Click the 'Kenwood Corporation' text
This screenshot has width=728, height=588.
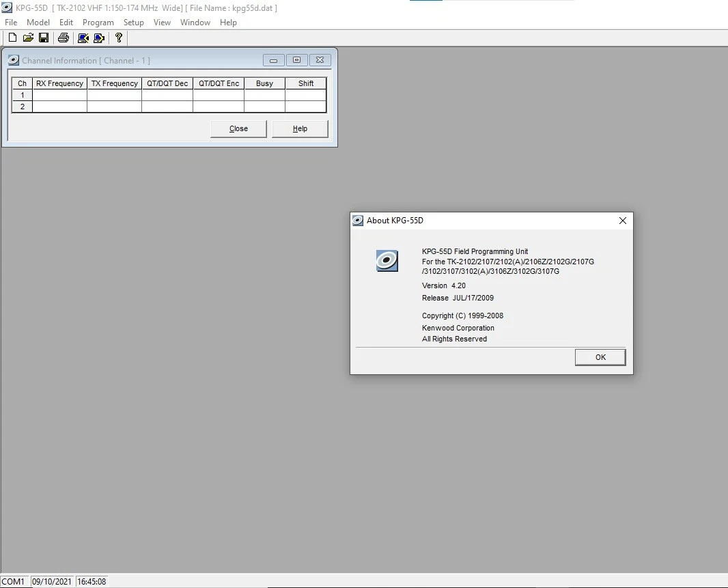click(x=458, y=328)
